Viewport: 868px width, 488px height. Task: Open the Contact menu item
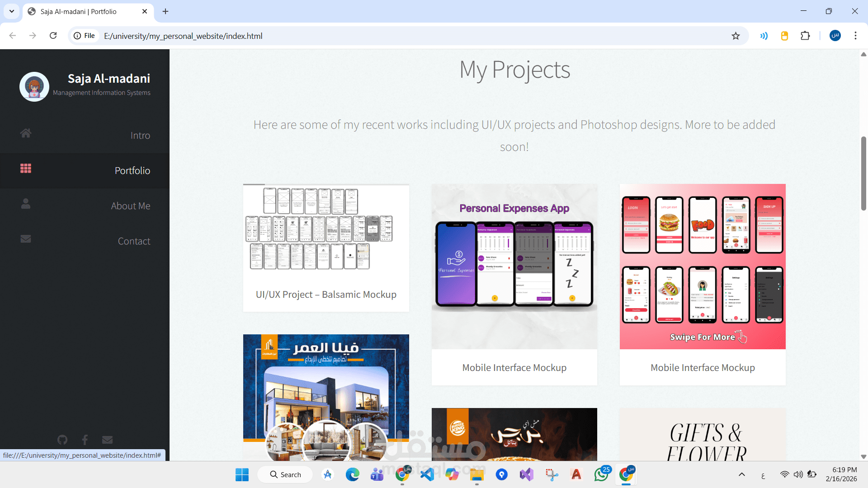pos(134,241)
